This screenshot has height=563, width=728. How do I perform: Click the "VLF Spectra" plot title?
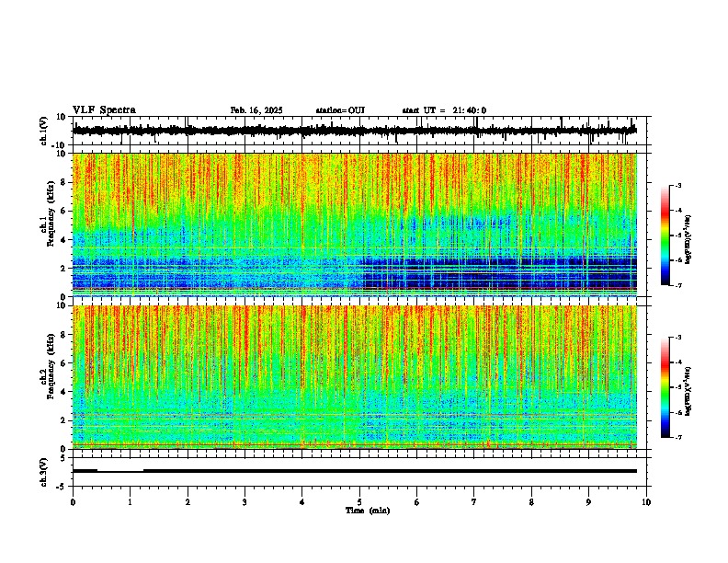[104, 110]
